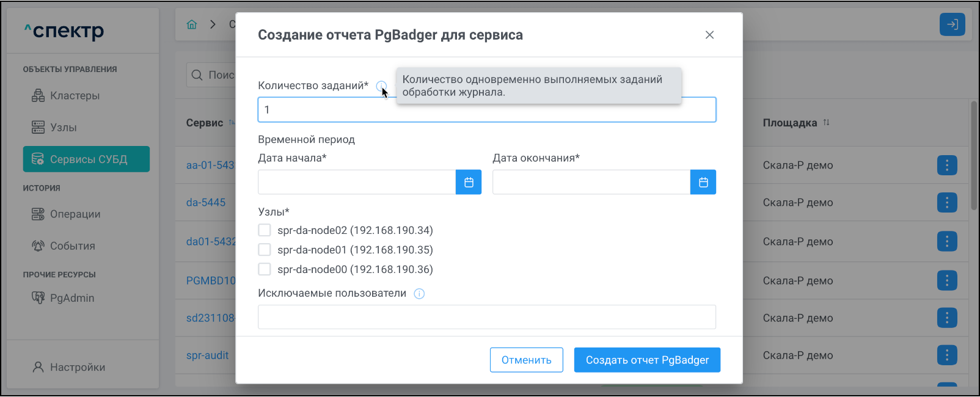Click the Исключаемые пользователи input field
This screenshot has width=980, height=397.
486,317
